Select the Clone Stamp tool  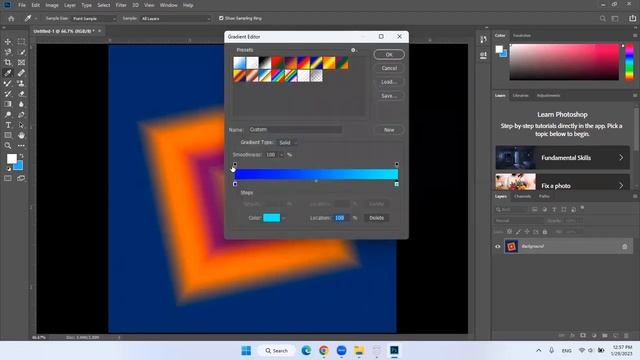coord(21,83)
